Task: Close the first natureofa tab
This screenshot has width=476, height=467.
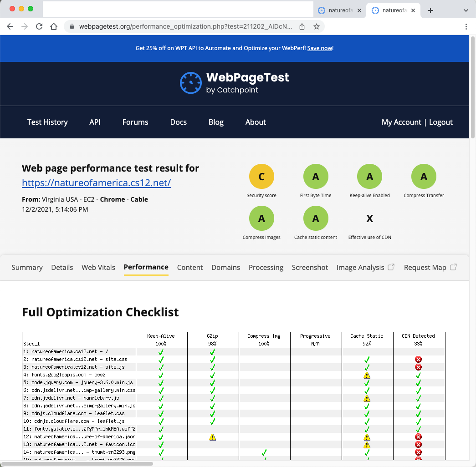Action: point(359,10)
